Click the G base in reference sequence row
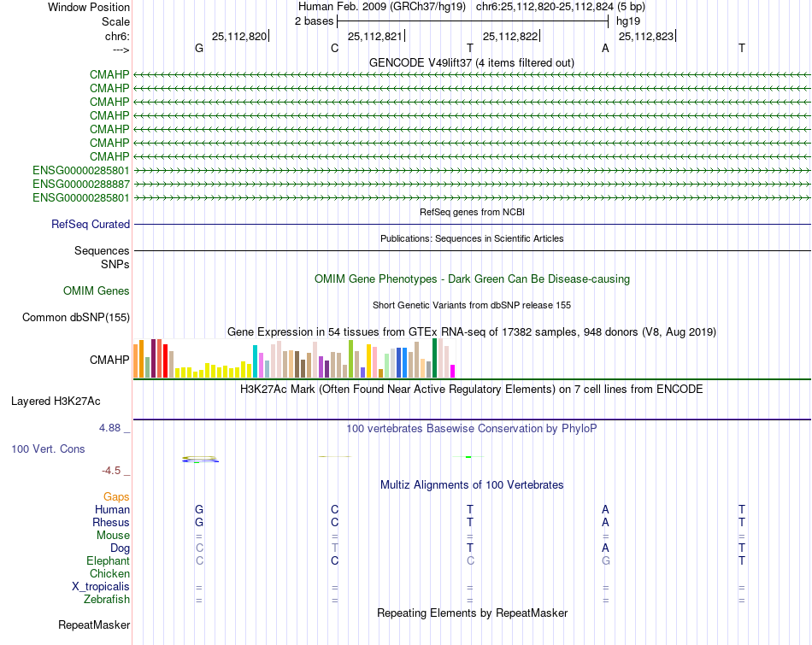Screen dimensions: 812x645 (x=199, y=48)
